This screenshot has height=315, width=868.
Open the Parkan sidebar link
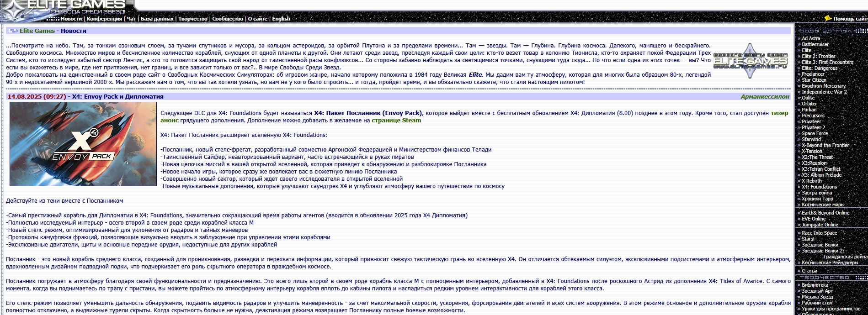809,110
